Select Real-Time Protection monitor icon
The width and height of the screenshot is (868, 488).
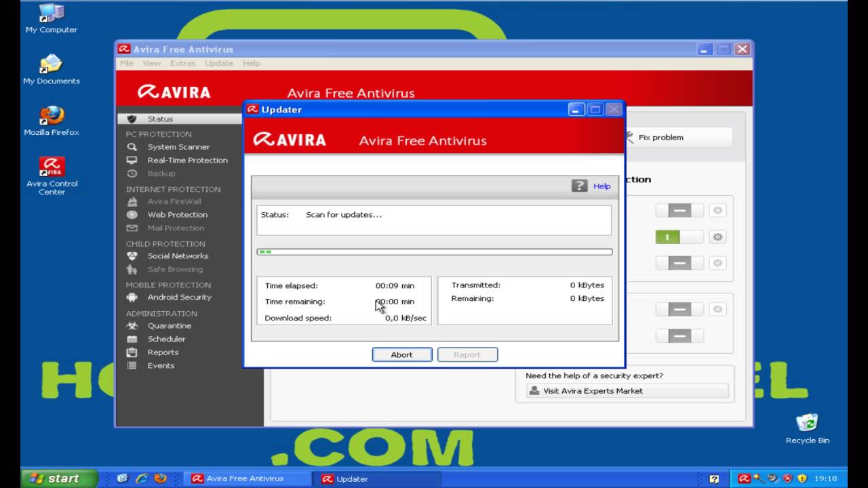132,160
